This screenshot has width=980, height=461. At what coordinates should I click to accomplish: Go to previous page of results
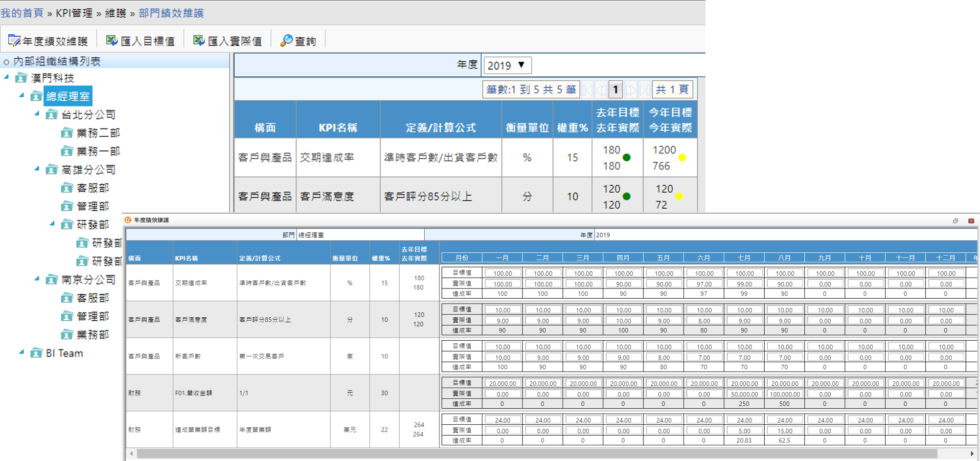tap(601, 89)
